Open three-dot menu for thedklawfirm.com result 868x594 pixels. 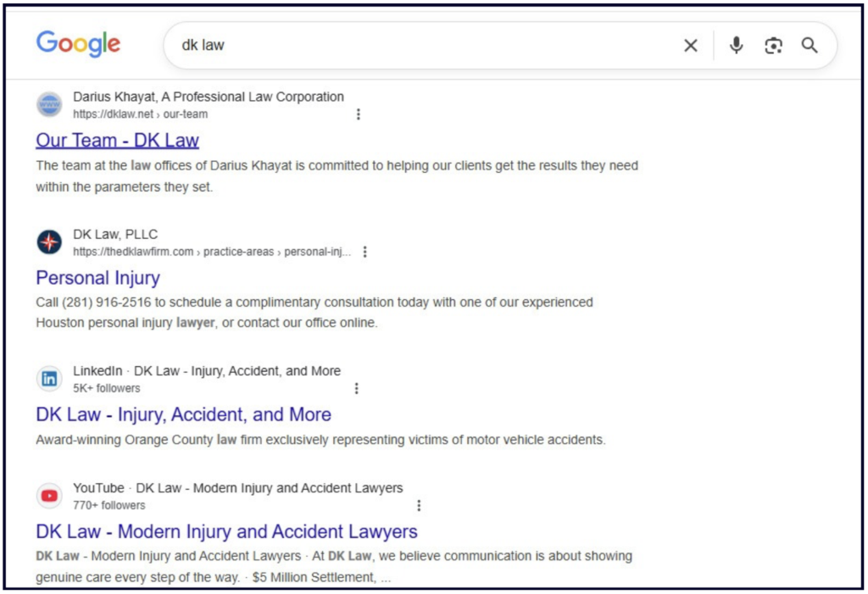364,252
